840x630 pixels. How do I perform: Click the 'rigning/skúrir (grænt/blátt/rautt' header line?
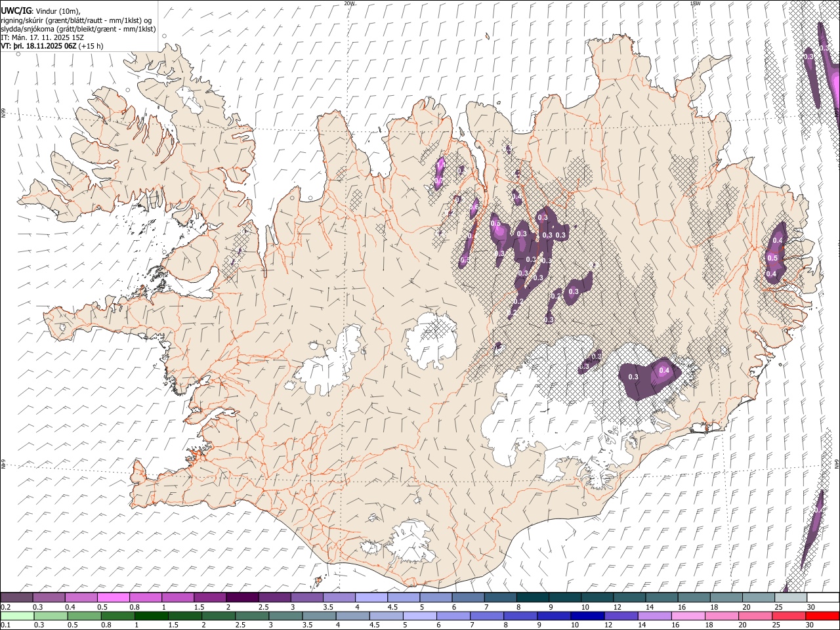coord(76,20)
